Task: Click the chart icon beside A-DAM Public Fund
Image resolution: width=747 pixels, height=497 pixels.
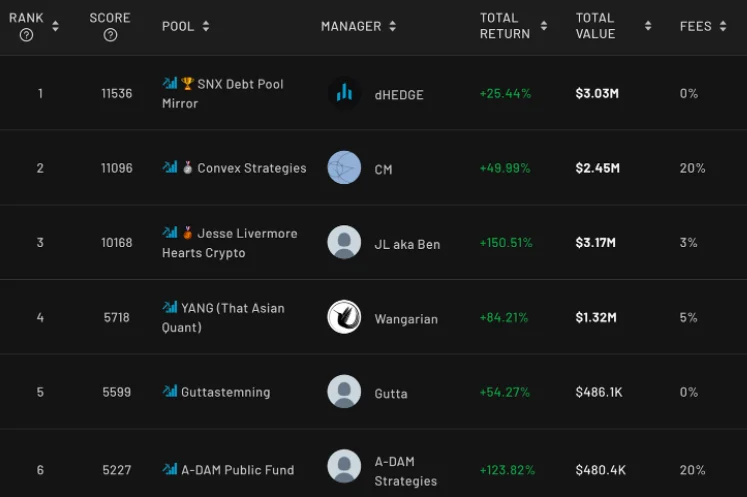Action: (x=170, y=469)
